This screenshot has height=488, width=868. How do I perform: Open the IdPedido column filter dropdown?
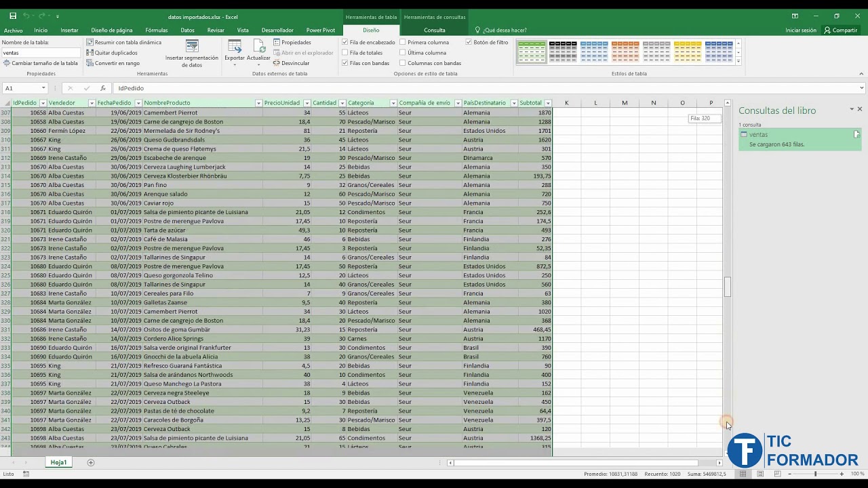coord(43,103)
